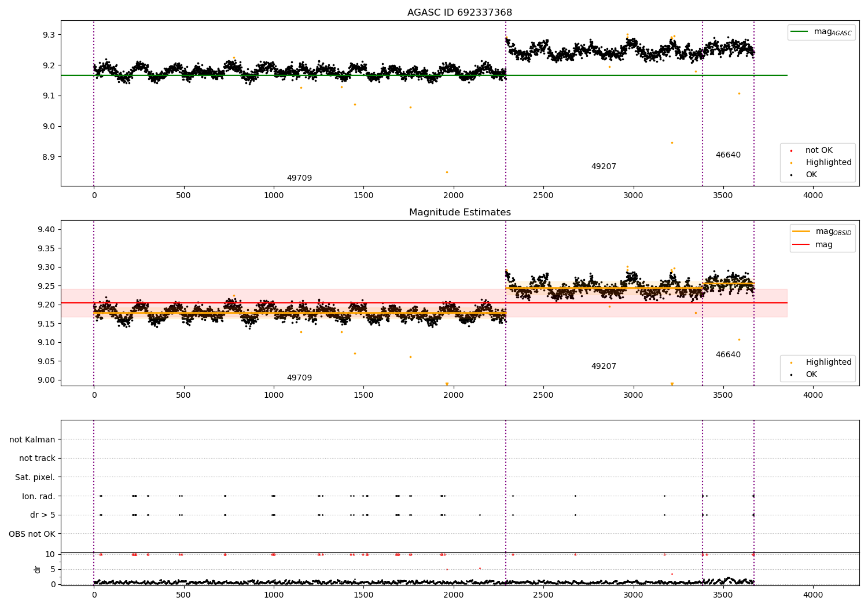This screenshot has width=868, height=608.
Task: Click the 'Magnitude Estimates' plot title
Action: [x=459, y=213]
